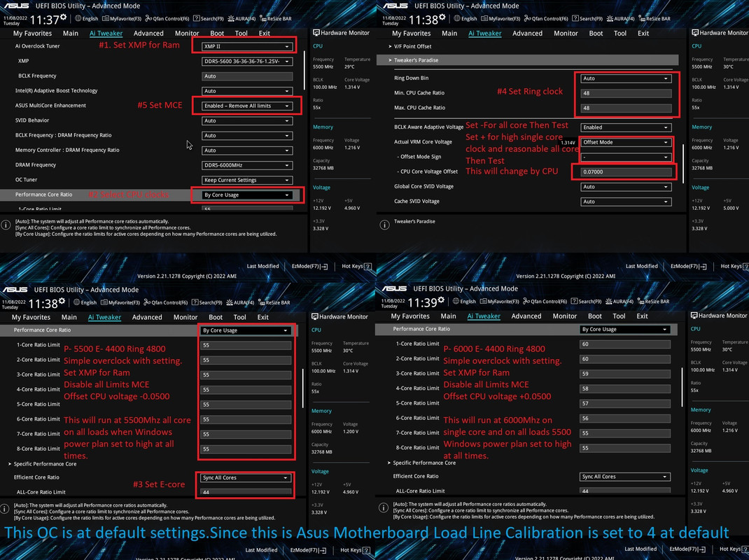This screenshot has width=749, height=560.
Task: Switch to the Advanced tab, 11:37 screen
Action: coord(148,33)
